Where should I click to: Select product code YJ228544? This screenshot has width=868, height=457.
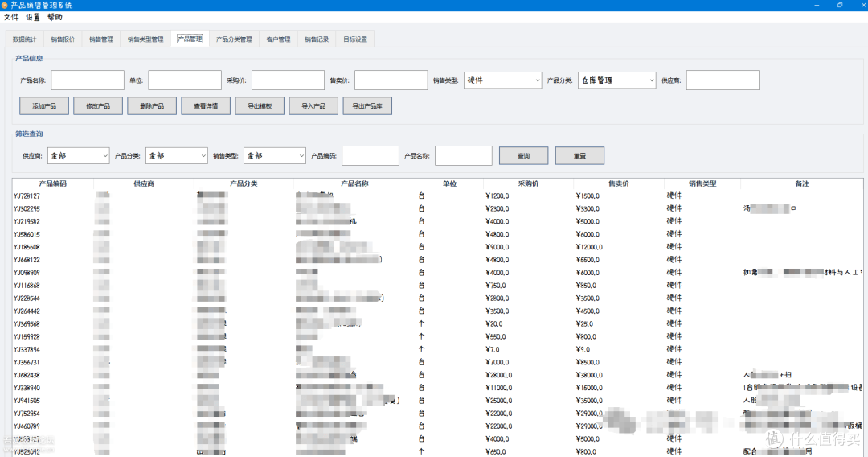tap(27, 298)
